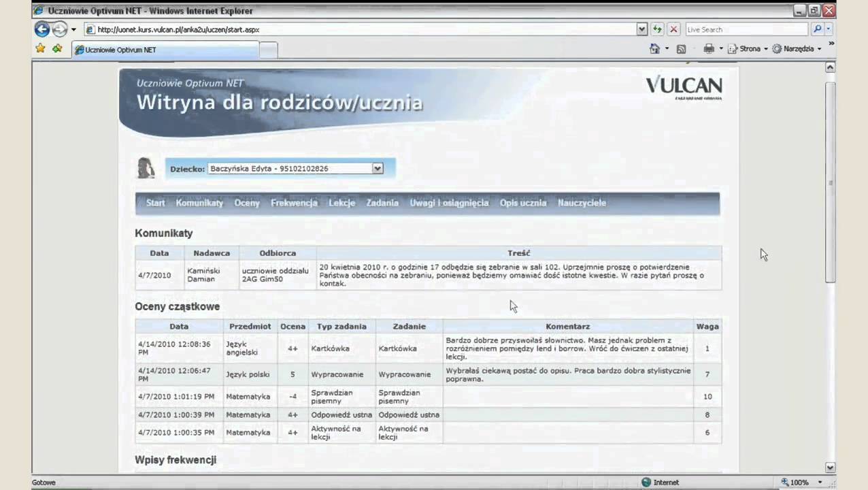
Task: Click the page scrollbar up arrow
Action: click(830, 67)
